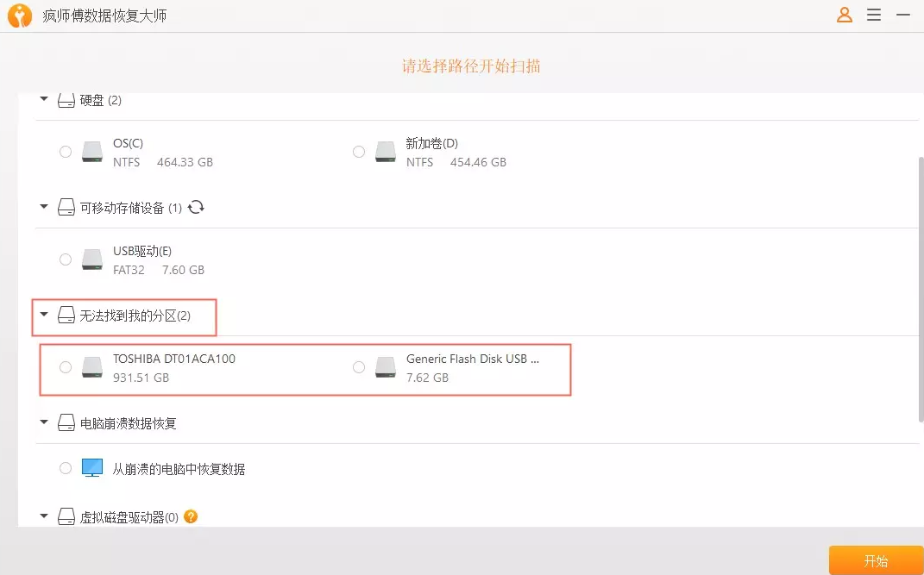The image size is (924, 575).
Task: Collapse the 可移动存储设备 section arrow
Action: click(x=44, y=207)
